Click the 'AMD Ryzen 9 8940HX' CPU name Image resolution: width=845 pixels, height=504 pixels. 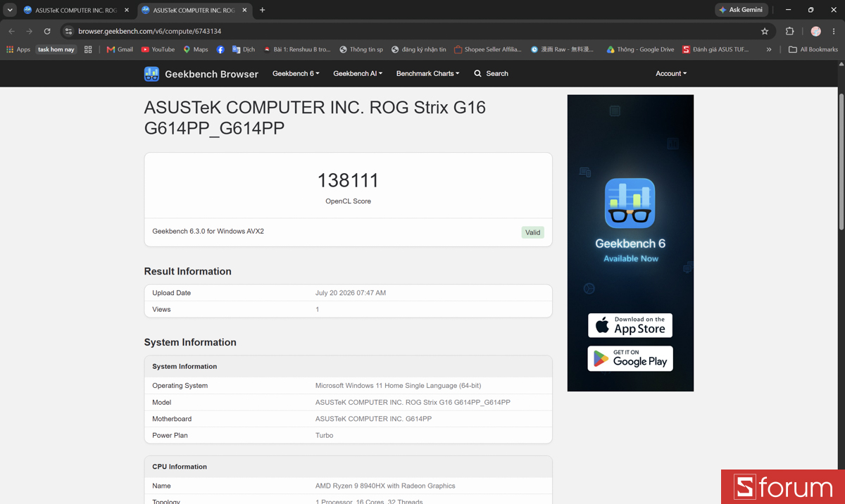(x=385, y=486)
